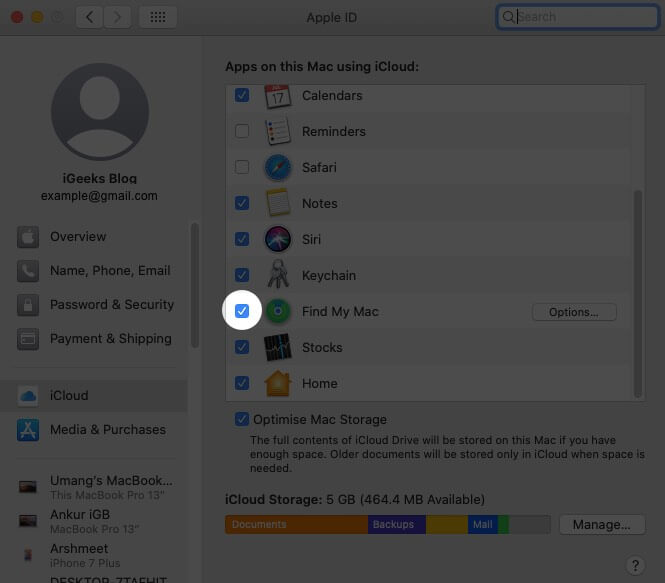Click the Ankur iGB MacBook device icon
The height and width of the screenshot is (583, 665).
[28, 520]
